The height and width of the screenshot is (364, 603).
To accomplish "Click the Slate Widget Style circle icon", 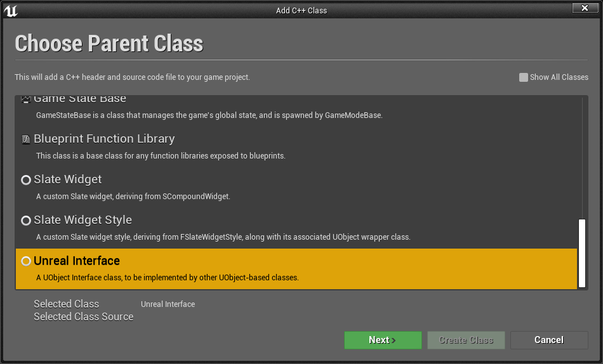I will pyautogui.click(x=26, y=221).
